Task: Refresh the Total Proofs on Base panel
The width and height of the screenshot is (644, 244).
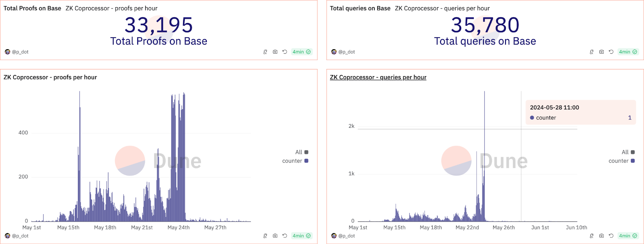Action: coord(285,52)
